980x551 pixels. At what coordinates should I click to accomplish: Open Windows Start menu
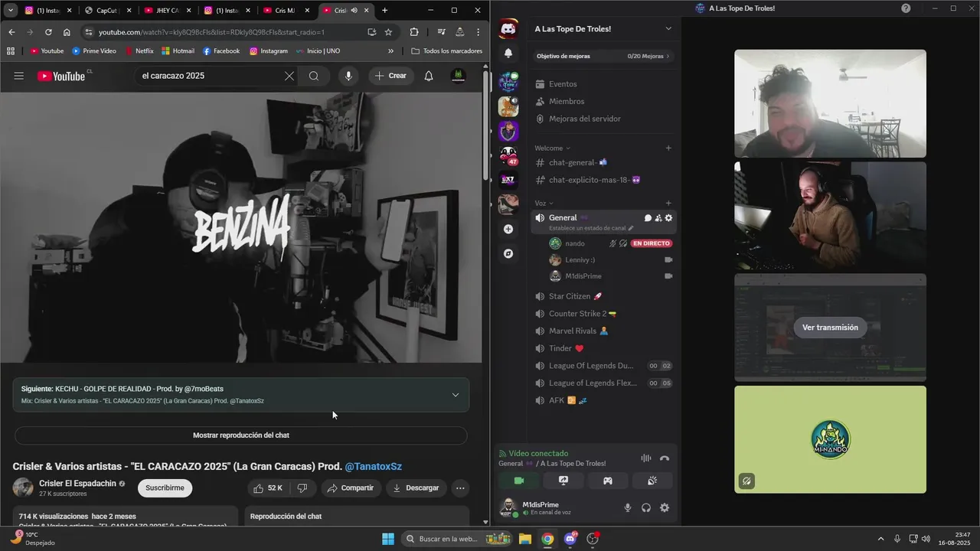(x=388, y=539)
